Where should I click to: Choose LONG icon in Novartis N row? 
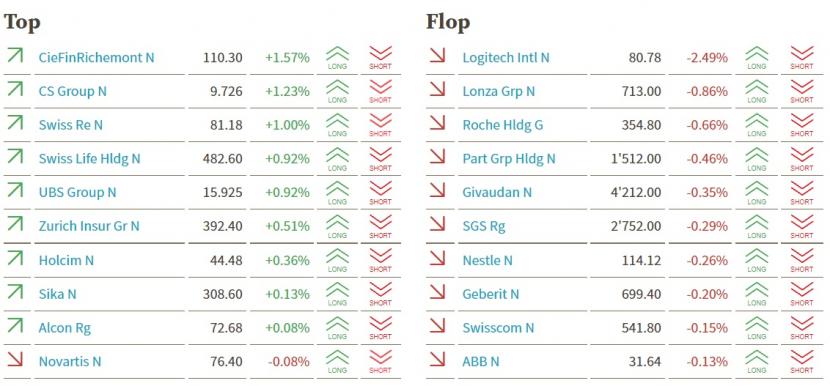(x=337, y=362)
